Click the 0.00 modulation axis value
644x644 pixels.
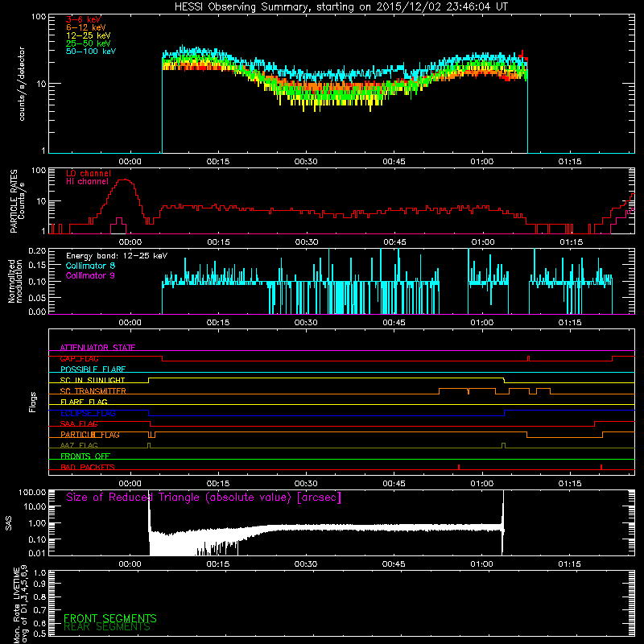[x=37, y=312]
